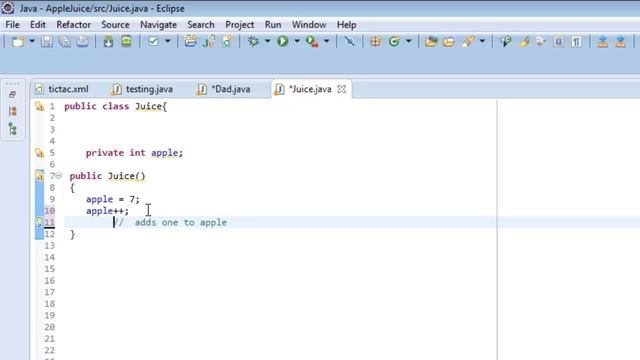Screen dimensions: 640x360
Task: Open the Refactor menu
Action: coord(73,25)
